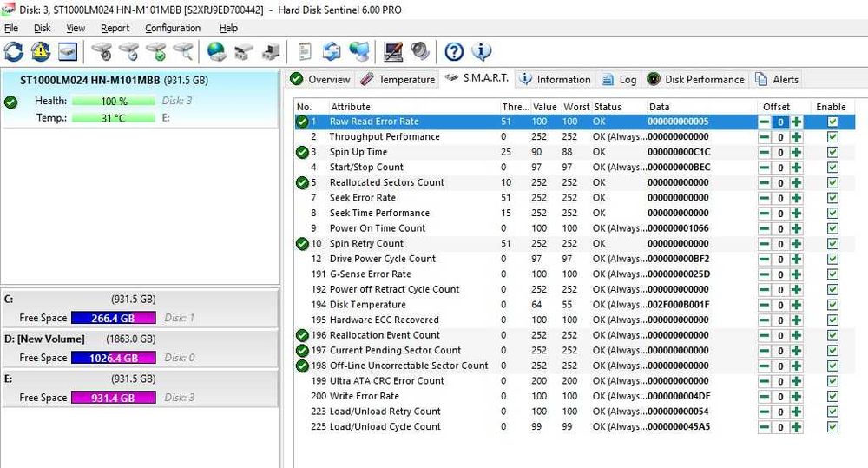Click green check icon beside Reallocated Sectors Count
Image resolution: width=868 pixels, height=468 pixels.
302,182
